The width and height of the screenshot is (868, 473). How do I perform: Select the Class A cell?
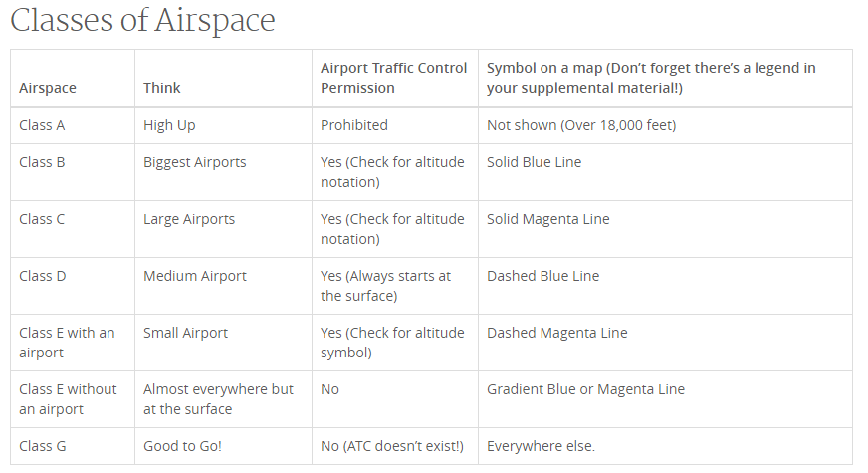pyautogui.click(x=73, y=125)
